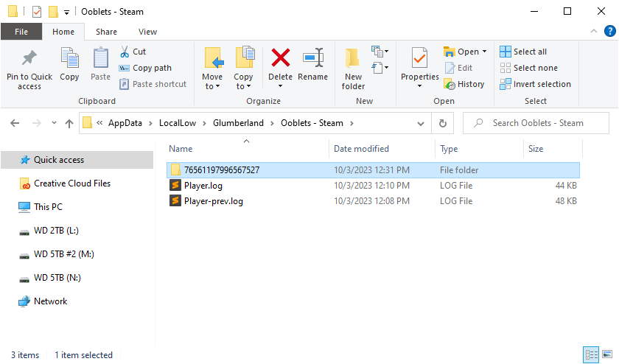Viewport: 619px width, 364px height.
Task: Select the Player-prev.log file
Action: [x=373, y=201]
